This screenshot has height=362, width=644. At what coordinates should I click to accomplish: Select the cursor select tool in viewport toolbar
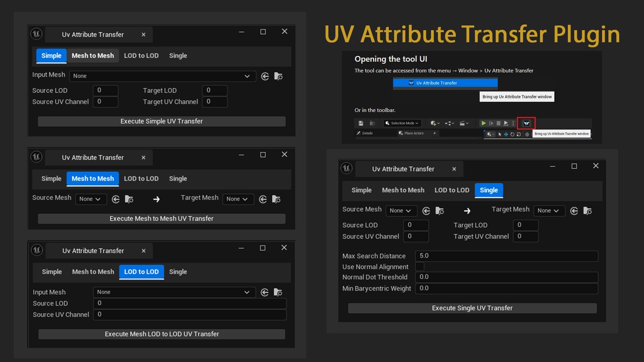[500, 134]
